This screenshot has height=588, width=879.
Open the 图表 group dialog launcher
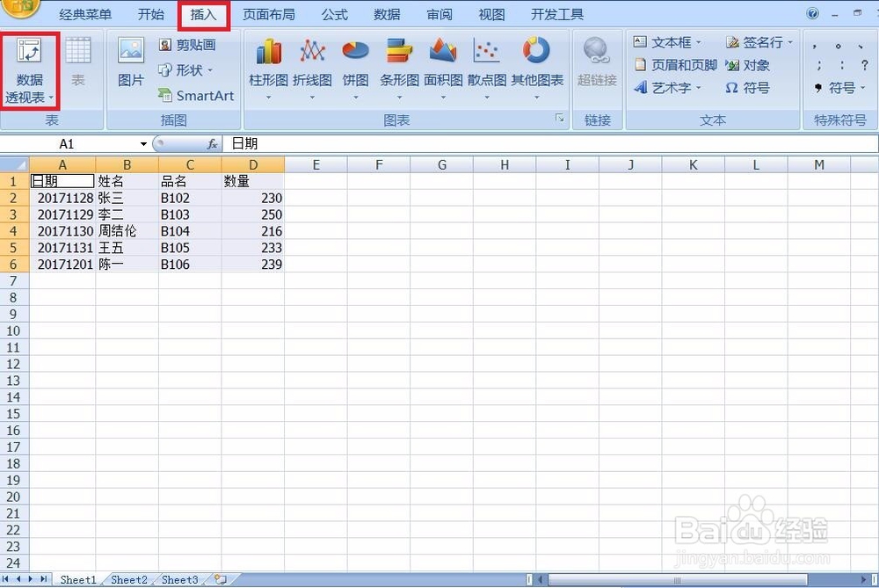pos(560,119)
